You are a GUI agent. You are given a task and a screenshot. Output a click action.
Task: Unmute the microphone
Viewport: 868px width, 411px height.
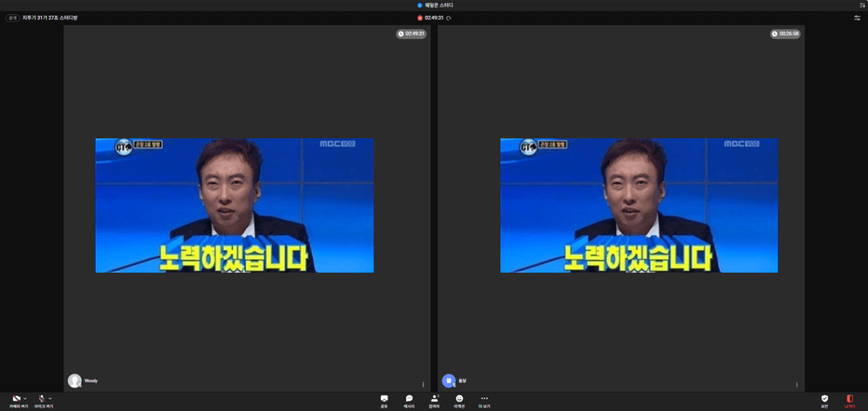point(42,399)
